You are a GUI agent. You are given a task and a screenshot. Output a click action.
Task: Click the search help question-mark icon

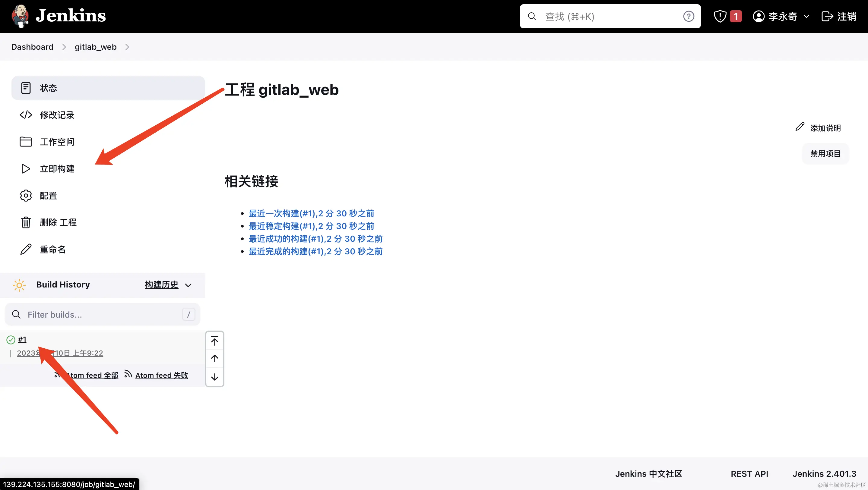(x=689, y=16)
